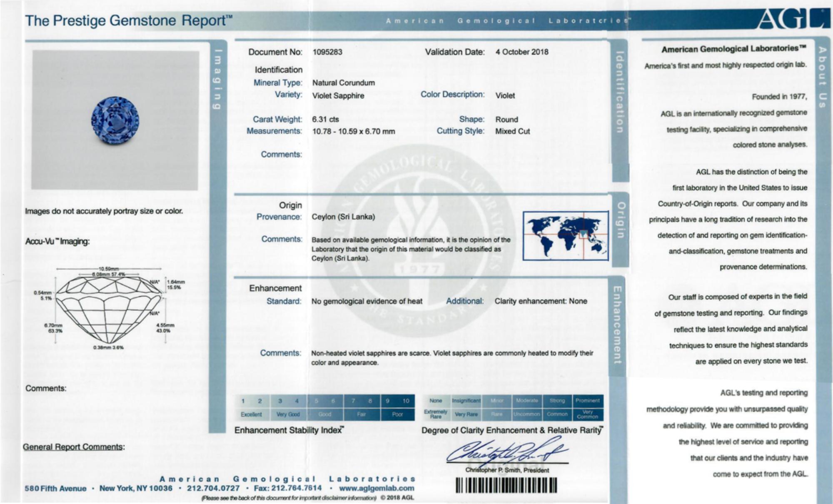The width and height of the screenshot is (833, 504).
Task: Click the blue sapphire gemstone photo
Action: click(115, 121)
